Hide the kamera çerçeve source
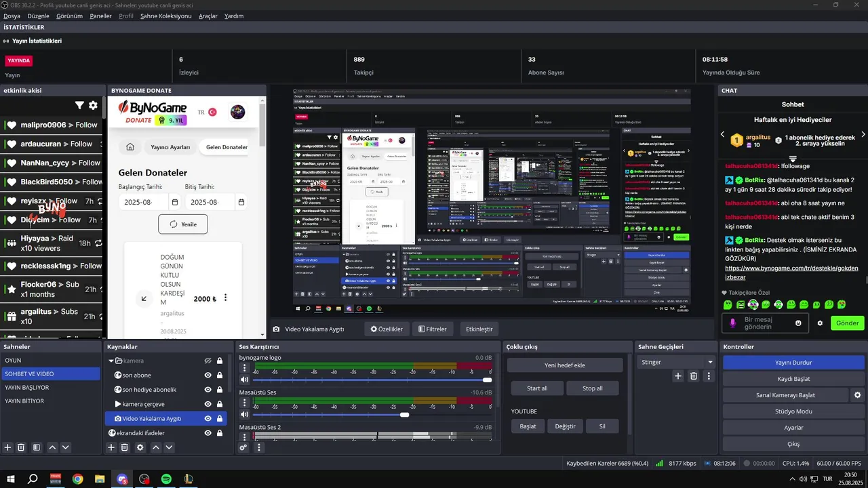Screen dimensions: 868x488 tap(208, 404)
